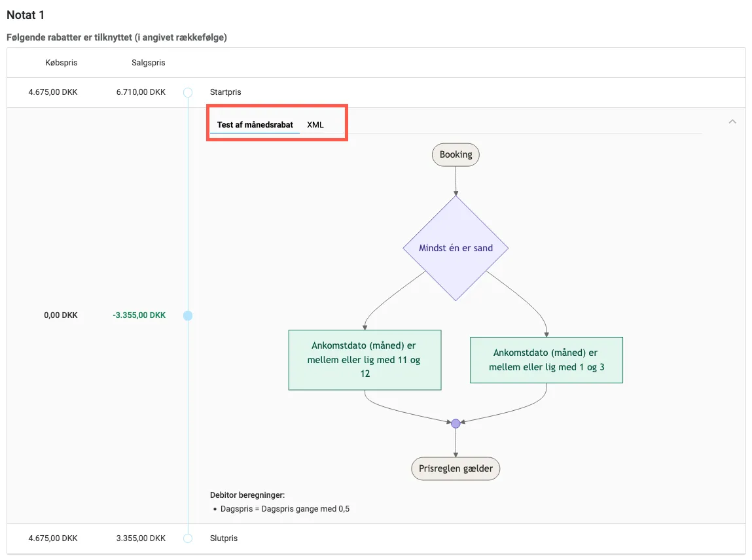Click the Følgende rabatter er tilknyttet text
The width and height of the screenshot is (752, 560).
(x=116, y=37)
